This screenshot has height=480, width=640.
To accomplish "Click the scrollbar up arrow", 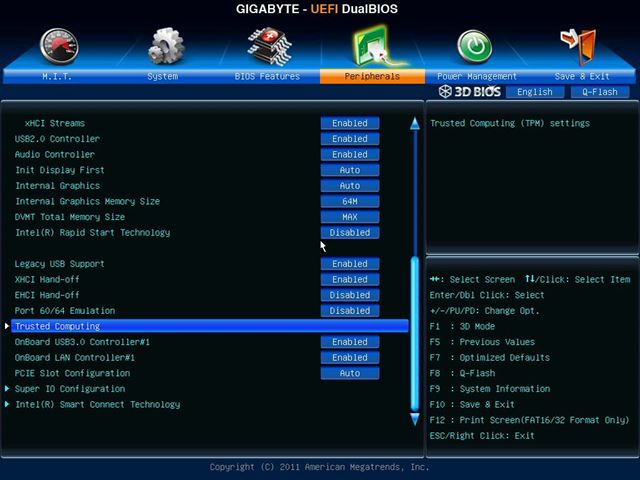I will [x=415, y=124].
